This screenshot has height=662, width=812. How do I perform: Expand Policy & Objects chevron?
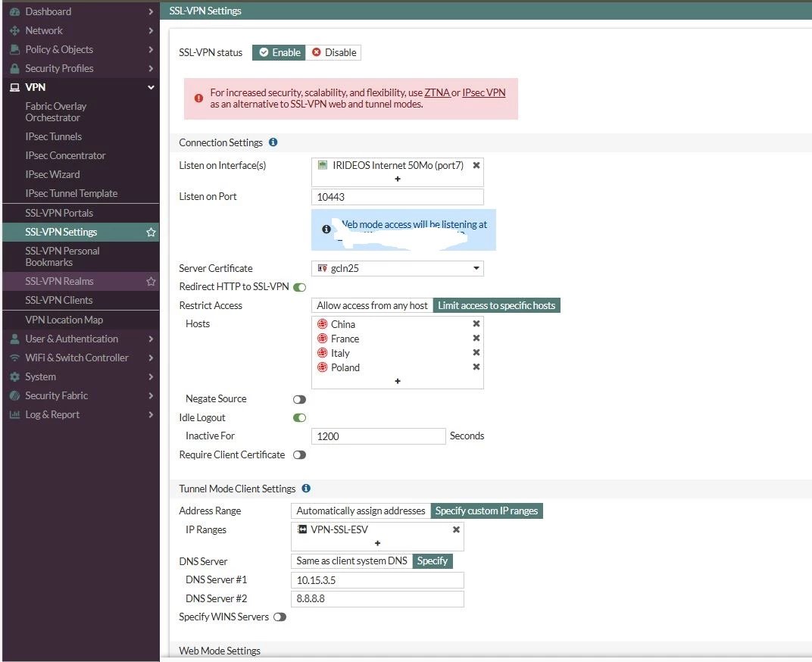coord(151,49)
